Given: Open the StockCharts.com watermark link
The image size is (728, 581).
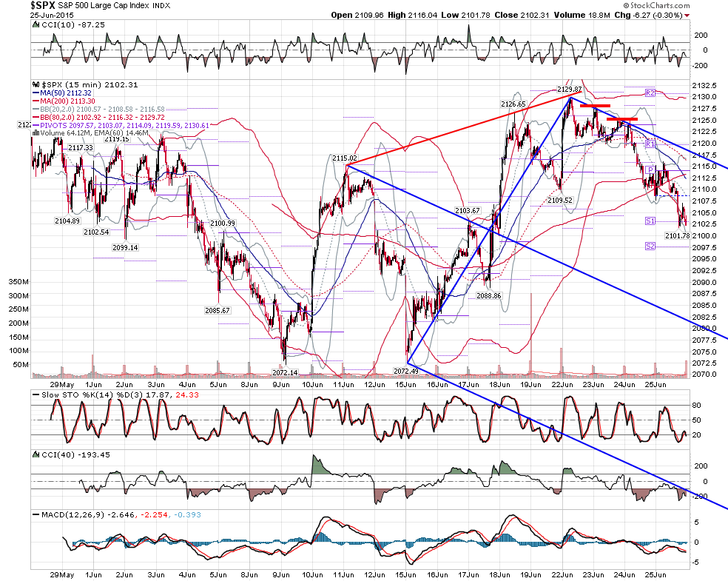Looking at the screenshot, I should coord(656,6).
